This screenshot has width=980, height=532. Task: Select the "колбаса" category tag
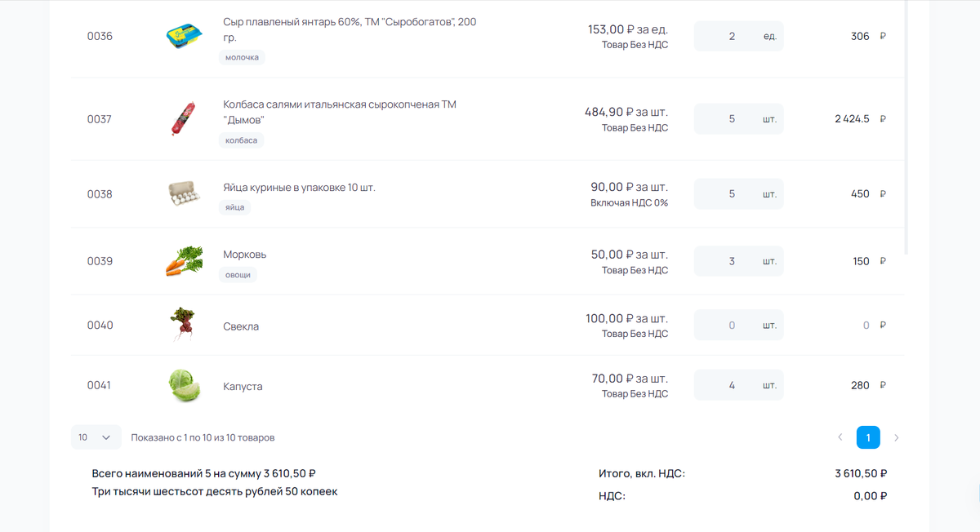(x=241, y=140)
